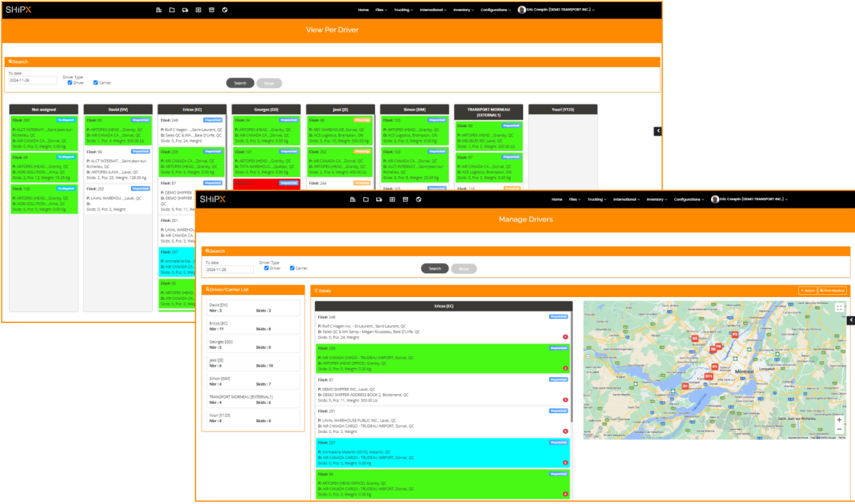Click Reset button in Manage Drivers
855x504 pixels.
click(464, 268)
